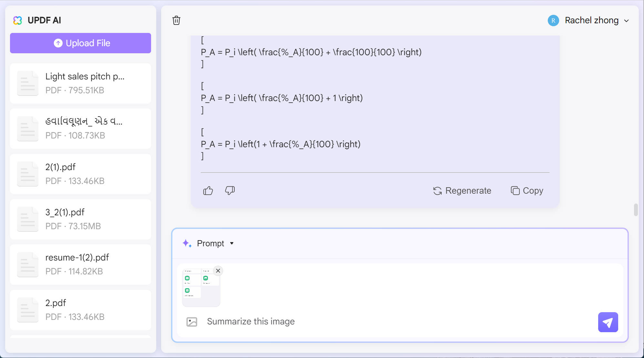Click the sparkle icon beside Prompt

pyautogui.click(x=187, y=243)
